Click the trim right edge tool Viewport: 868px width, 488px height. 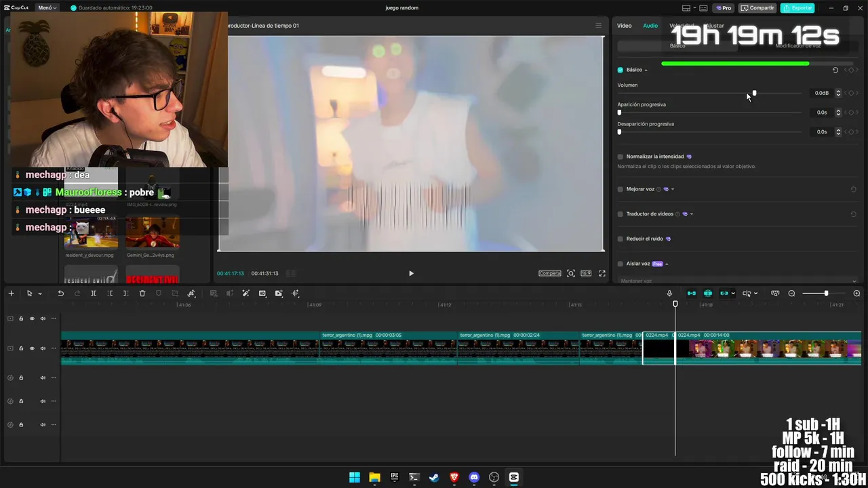point(126,293)
